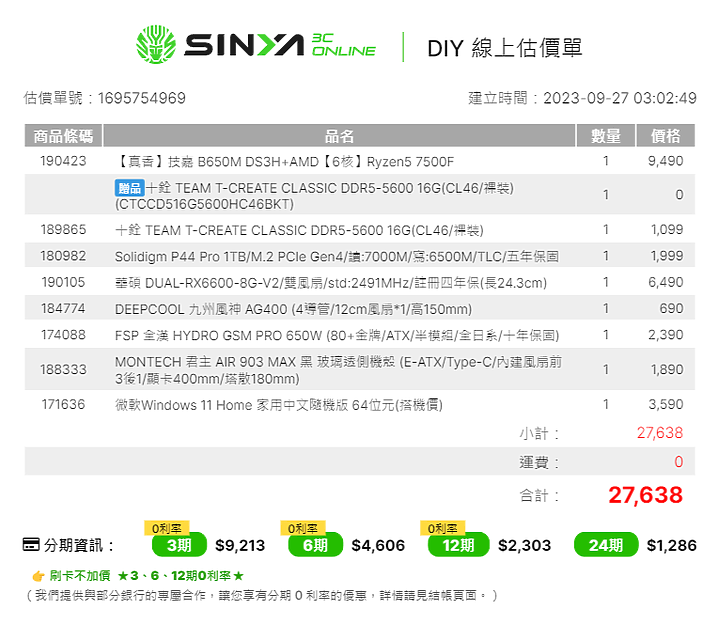Click the 品名 column header

(339, 136)
